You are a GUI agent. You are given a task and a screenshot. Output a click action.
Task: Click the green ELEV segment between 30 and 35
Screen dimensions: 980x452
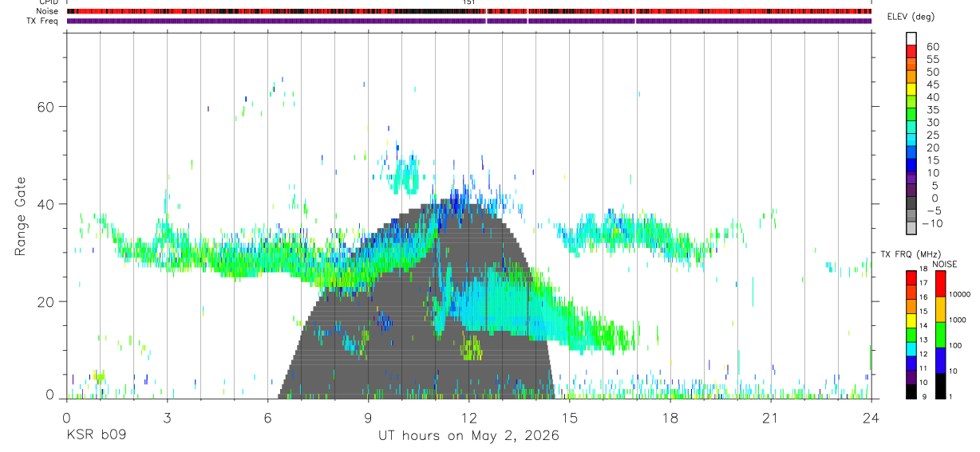coord(911,115)
